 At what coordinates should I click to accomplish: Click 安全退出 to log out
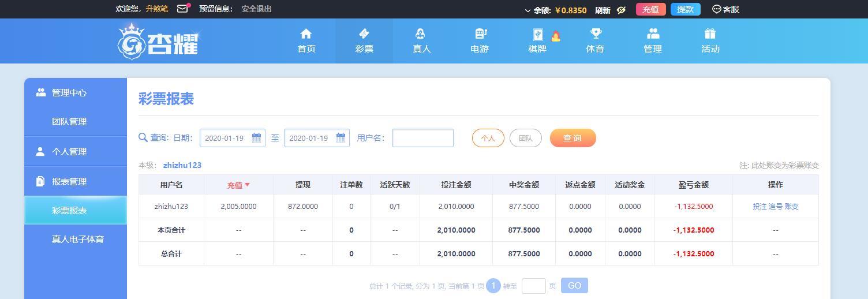point(256,9)
